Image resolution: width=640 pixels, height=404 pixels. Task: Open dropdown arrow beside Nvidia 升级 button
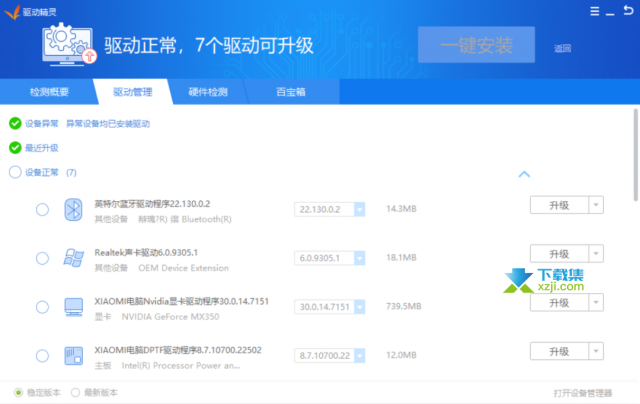pos(596,302)
